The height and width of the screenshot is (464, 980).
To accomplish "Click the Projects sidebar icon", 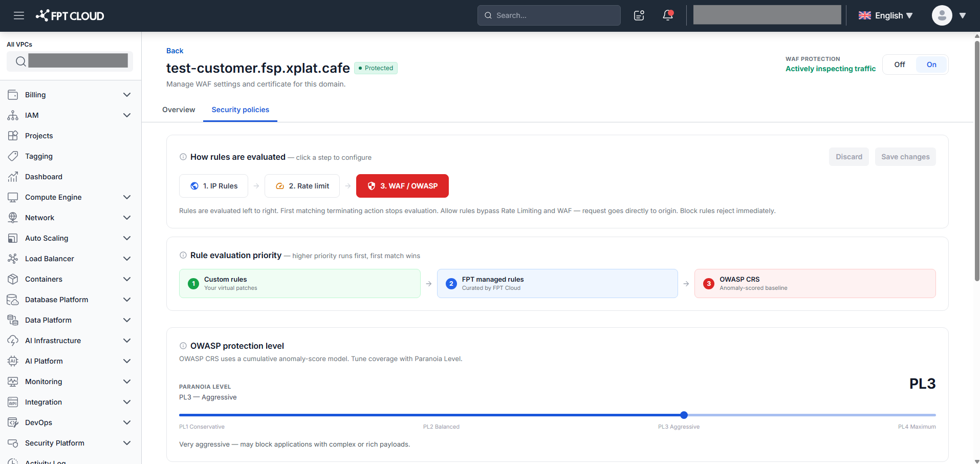I will (13, 136).
